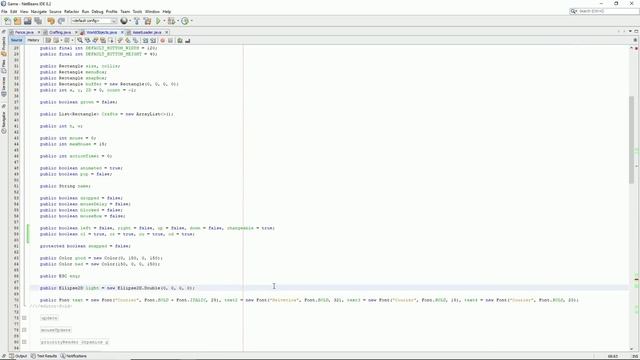
Task: Click the Clean and Build Project icon
Action: point(147,21)
